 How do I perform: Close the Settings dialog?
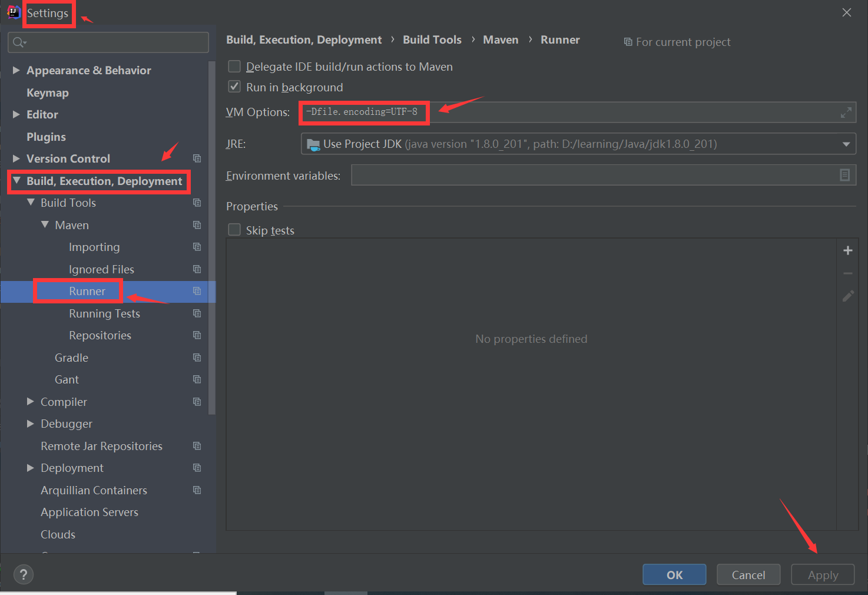click(846, 12)
